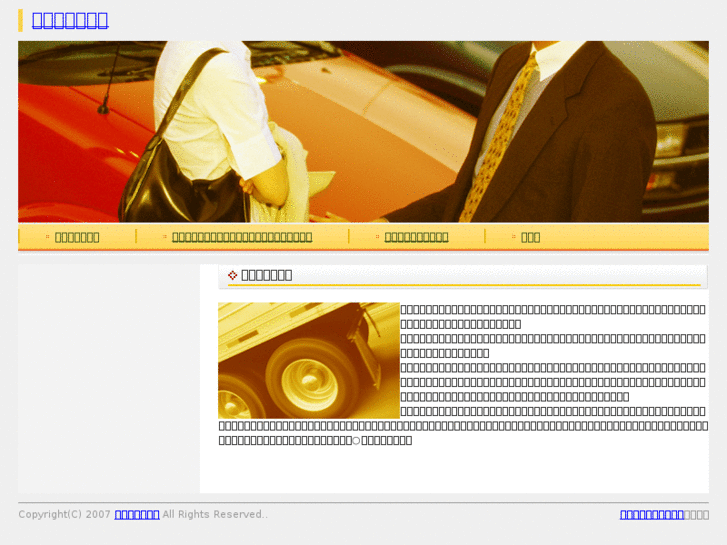This screenshot has width=727, height=545.
Task: Open the last short navigation menu item
Action: [x=530, y=237]
